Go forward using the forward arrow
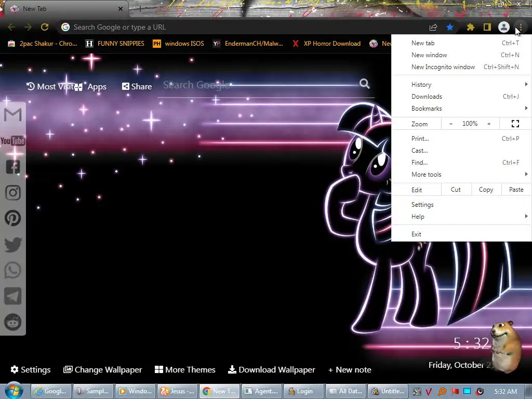The width and height of the screenshot is (532, 399). coord(28,27)
